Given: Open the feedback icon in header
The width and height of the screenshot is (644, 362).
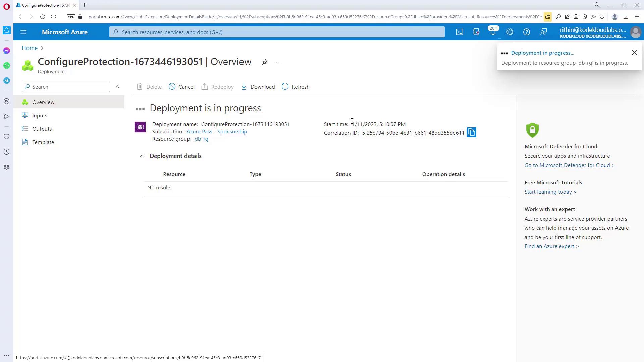Looking at the screenshot, I should [x=543, y=32].
